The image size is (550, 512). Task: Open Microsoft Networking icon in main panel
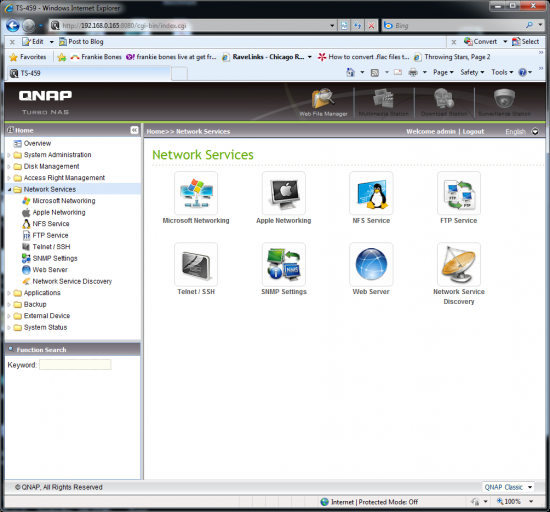click(196, 193)
